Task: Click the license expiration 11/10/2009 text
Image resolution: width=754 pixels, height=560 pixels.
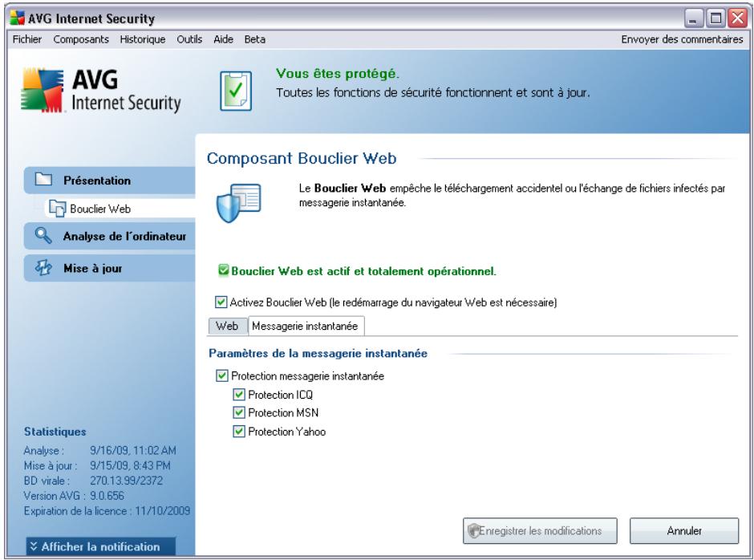Action: [163, 510]
